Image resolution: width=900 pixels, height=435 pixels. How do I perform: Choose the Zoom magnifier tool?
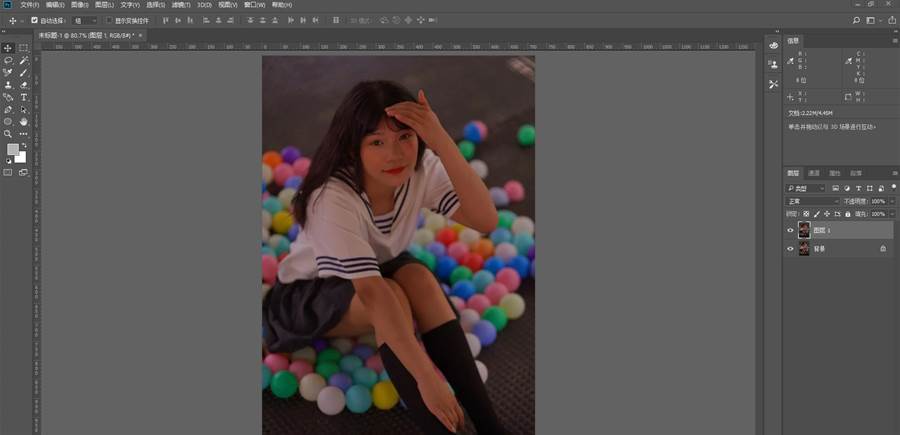8,134
